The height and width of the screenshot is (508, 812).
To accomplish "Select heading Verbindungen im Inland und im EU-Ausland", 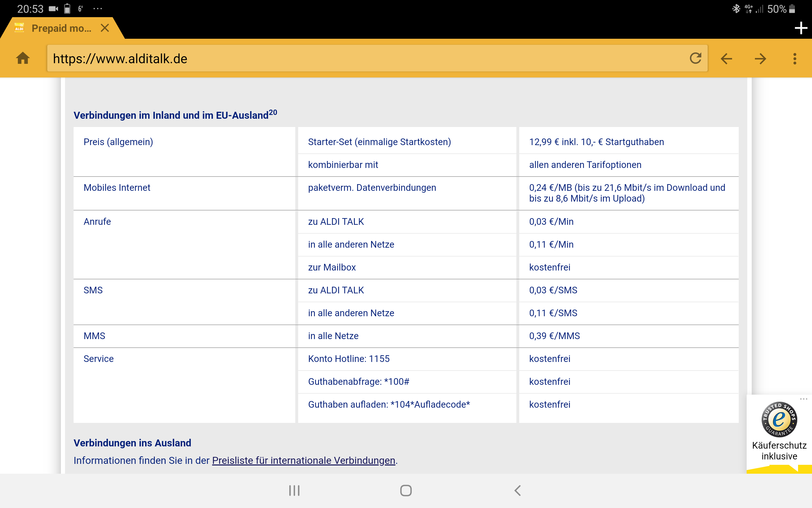I will [x=175, y=115].
